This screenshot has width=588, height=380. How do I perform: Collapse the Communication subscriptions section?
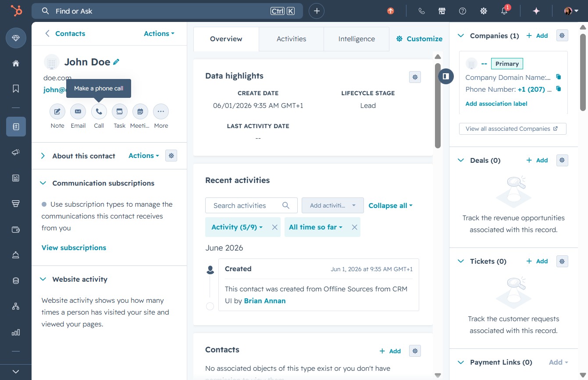(x=43, y=183)
